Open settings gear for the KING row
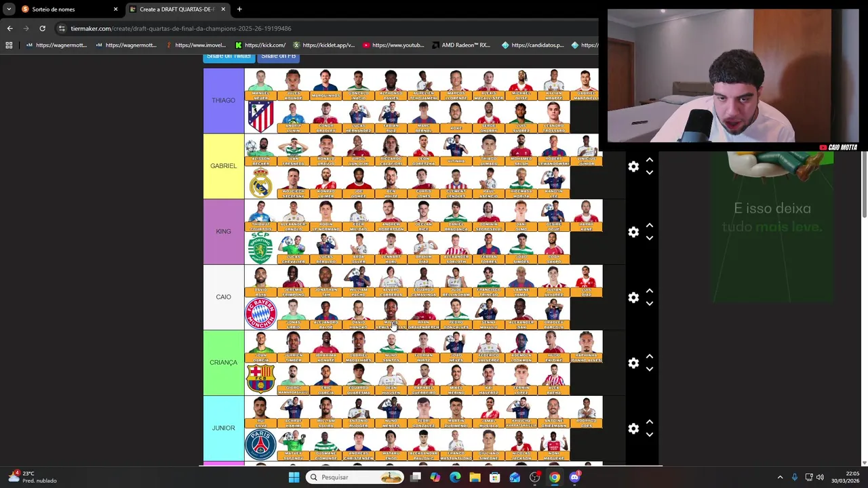This screenshot has height=488, width=868. point(633,232)
